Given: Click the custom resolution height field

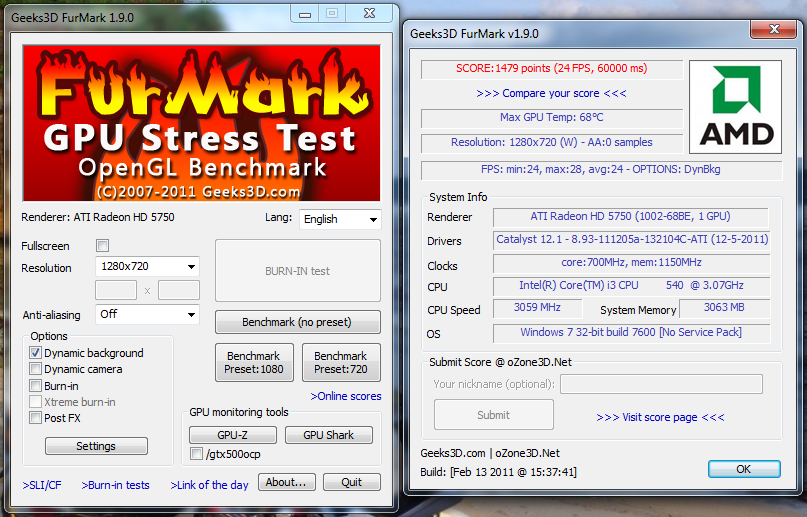Looking at the screenshot, I should click(x=179, y=290).
